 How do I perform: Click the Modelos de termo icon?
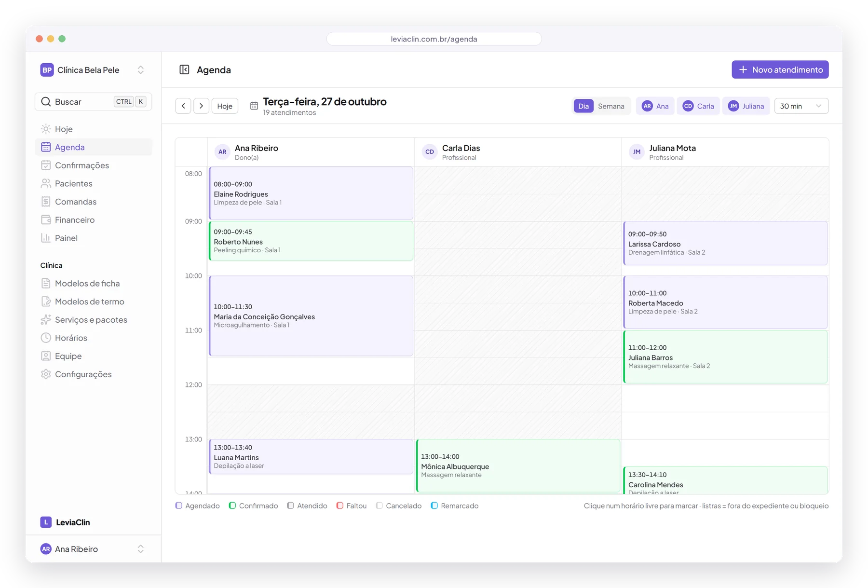click(46, 301)
